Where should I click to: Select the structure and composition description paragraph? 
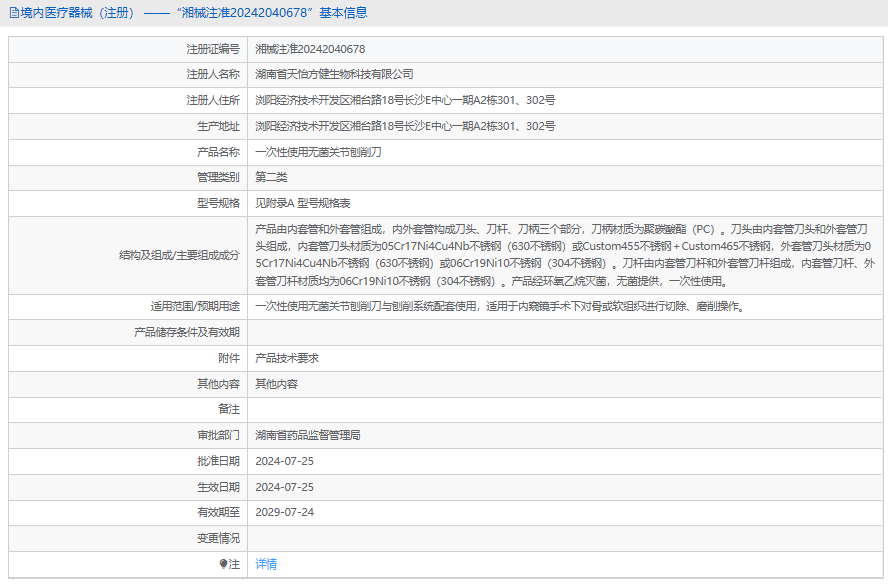click(x=565, y=255)
